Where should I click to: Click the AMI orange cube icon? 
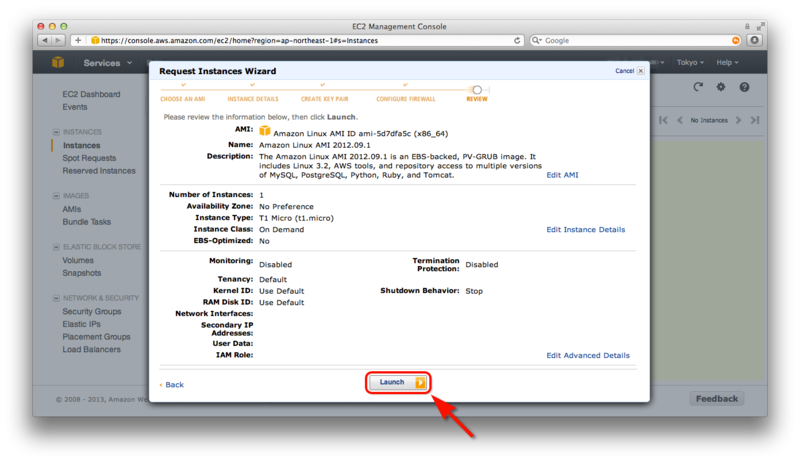point(264,131)
